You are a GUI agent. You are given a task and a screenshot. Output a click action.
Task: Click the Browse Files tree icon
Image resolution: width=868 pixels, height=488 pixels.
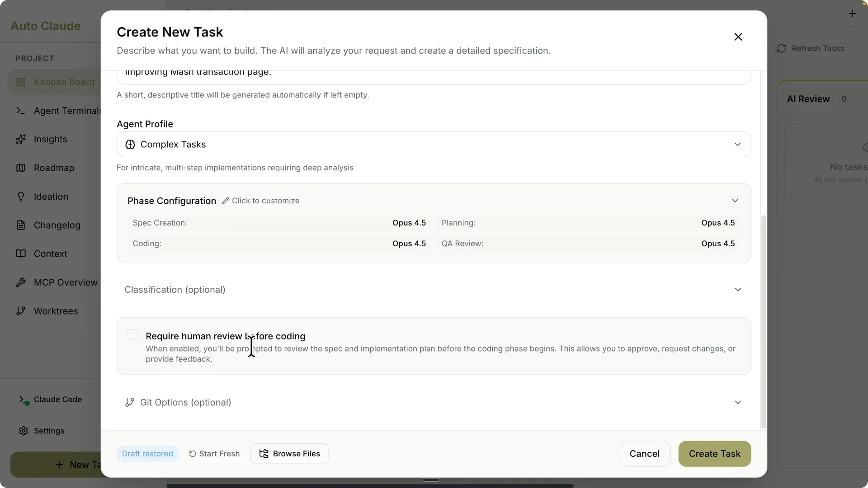pos(264,454)
